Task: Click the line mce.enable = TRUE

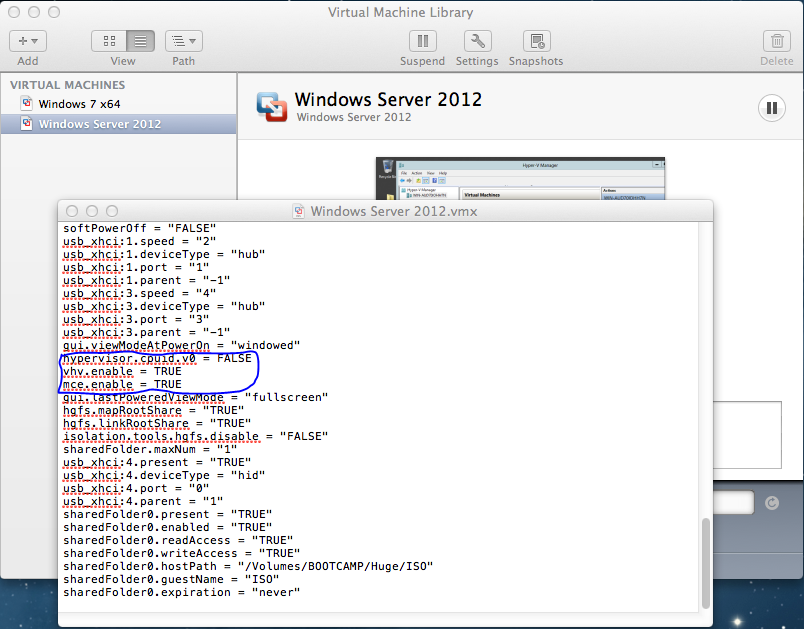Action: point(123,384)
